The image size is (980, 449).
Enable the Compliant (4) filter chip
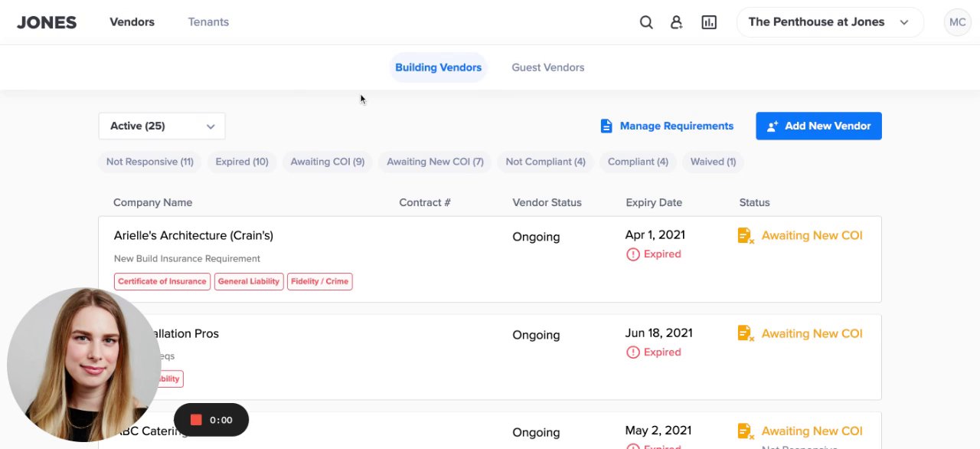click(x=638, y=162)
